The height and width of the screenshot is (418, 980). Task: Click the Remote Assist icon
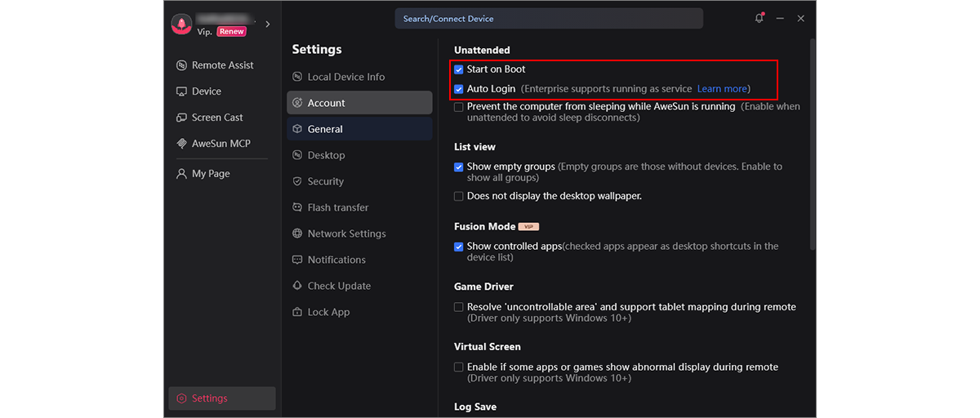[181, 65]
